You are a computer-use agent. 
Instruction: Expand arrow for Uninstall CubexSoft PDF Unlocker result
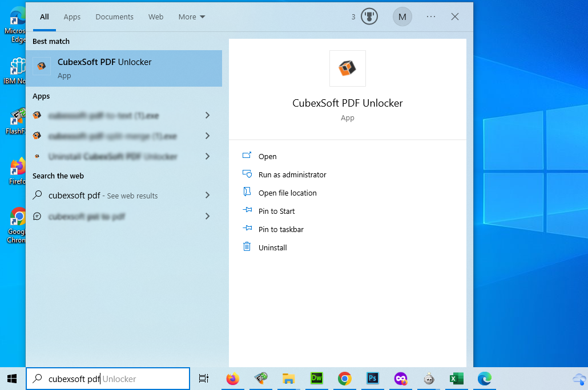[207, 156]
